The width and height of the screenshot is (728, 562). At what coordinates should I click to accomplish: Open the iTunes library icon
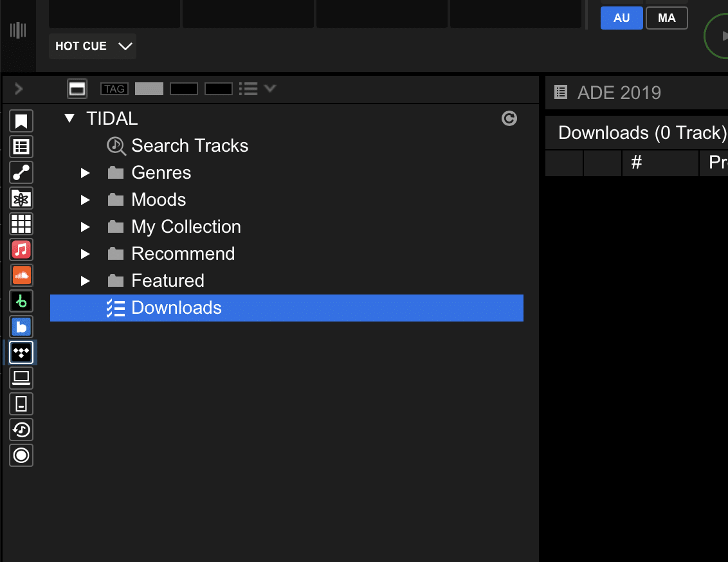[x=21, y=249]
